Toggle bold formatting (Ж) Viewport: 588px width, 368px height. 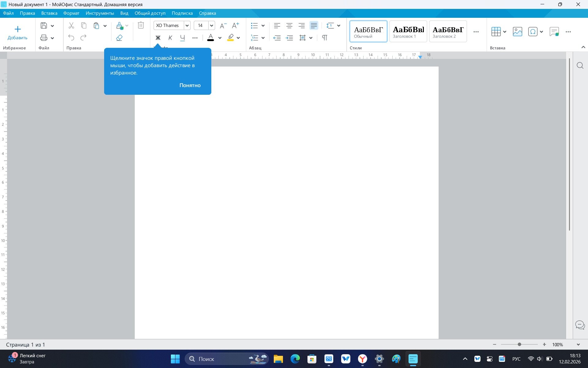[158, 38]
